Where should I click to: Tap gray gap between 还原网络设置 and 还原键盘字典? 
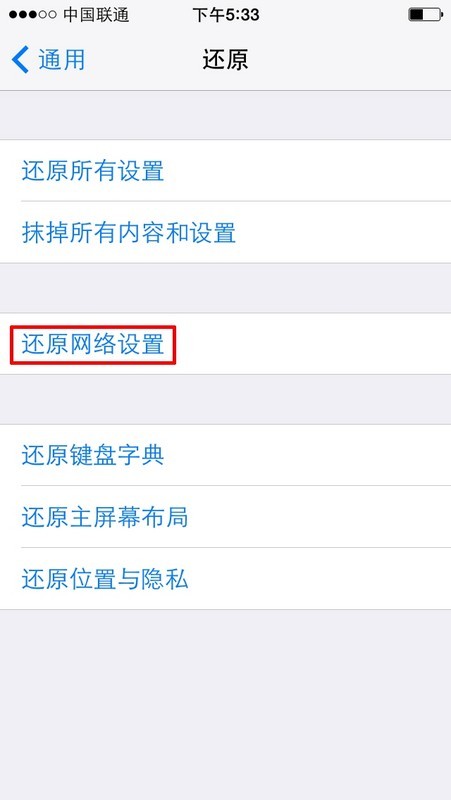tap(226, 399)
